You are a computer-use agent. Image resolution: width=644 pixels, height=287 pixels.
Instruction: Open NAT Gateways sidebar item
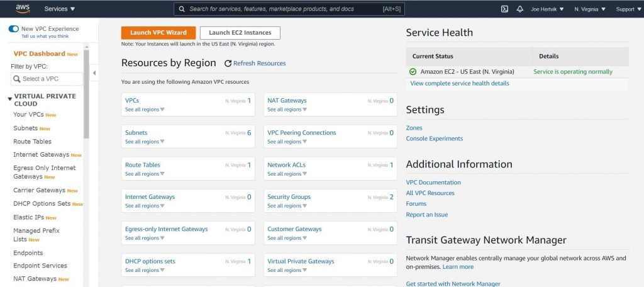[35, 279]
